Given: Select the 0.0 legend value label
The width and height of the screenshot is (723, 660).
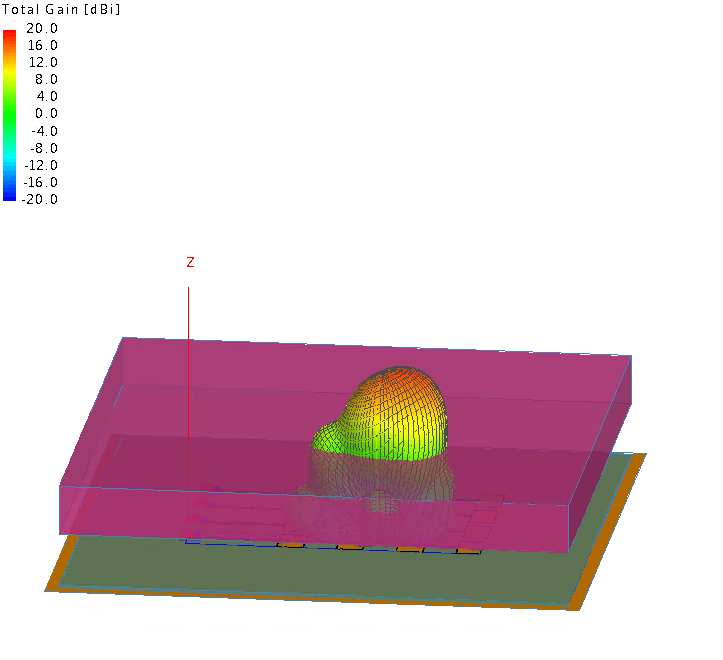Looking at the screenshot, I should [46, 113].
